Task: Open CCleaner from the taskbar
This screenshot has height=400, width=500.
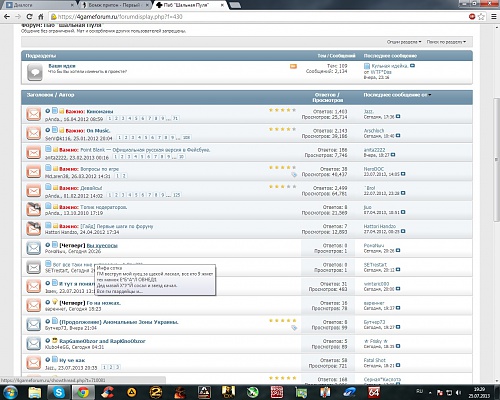Action: pyautogui.click(x=107, y=392)
